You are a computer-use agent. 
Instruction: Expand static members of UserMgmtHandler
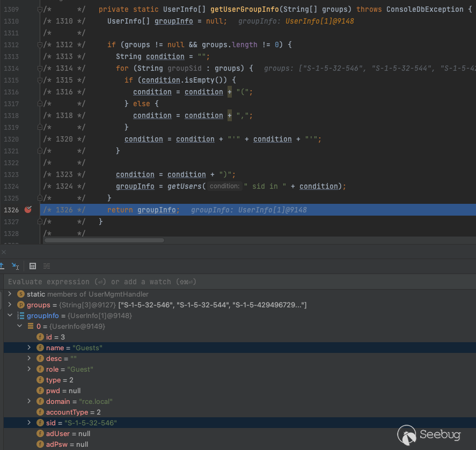pyautogui.click(x=10, y=294)
